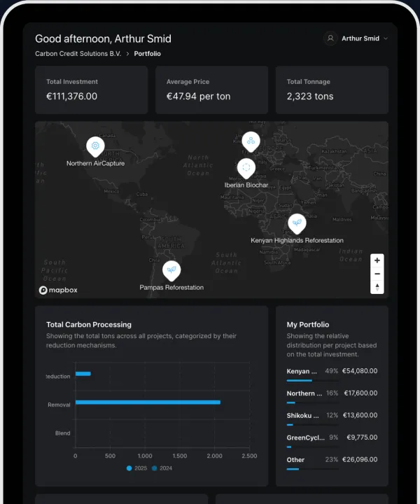
Task: Toggle the 2024 series in chart legend
Action: [x=162, y=468]
